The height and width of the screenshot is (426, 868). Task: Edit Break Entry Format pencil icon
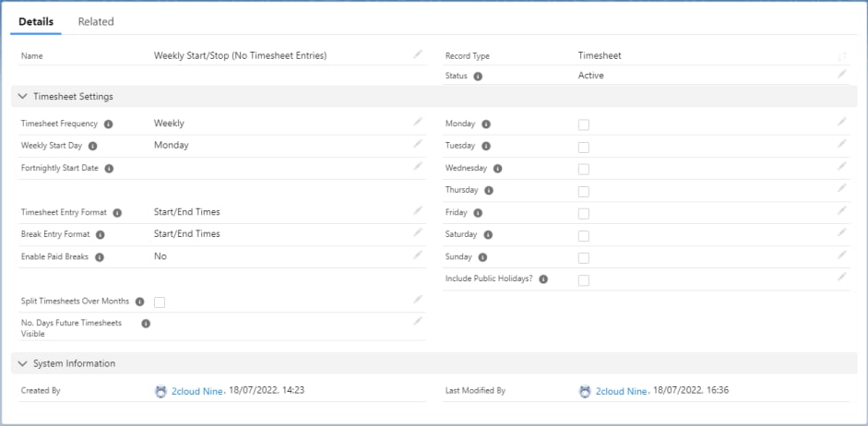(418, 232)
